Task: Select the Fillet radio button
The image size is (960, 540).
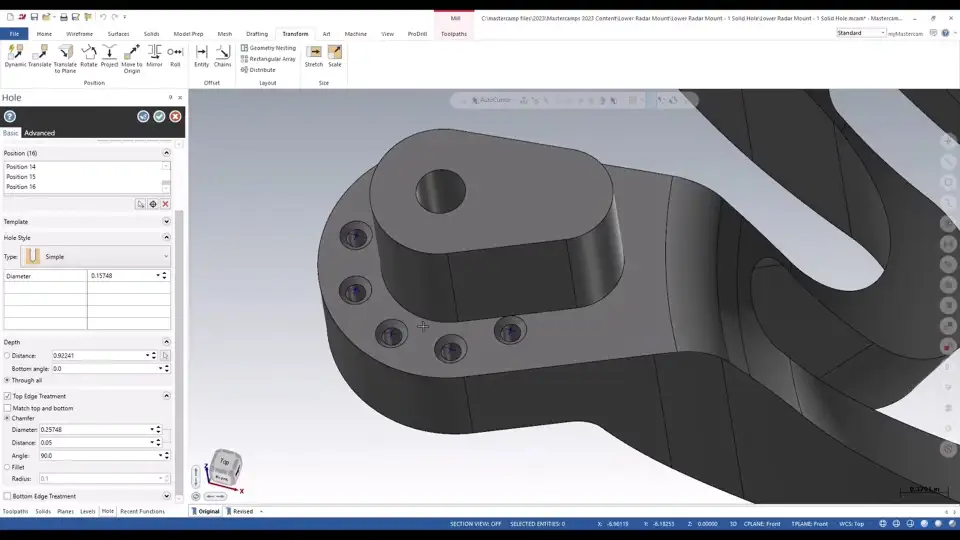Action: (7, 467)
